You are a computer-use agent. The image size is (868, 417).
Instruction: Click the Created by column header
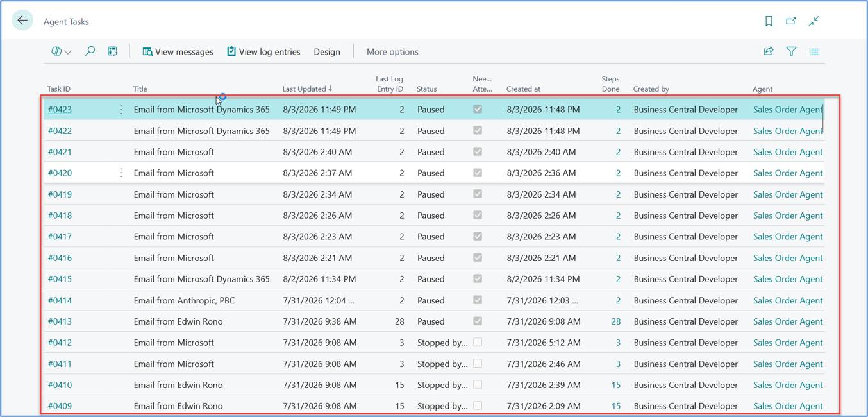pyautogui.click(x=651, y=89)
